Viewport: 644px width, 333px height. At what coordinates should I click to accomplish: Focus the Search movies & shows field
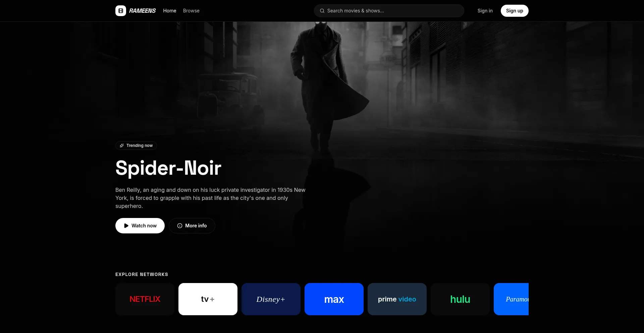coord(389,11)
